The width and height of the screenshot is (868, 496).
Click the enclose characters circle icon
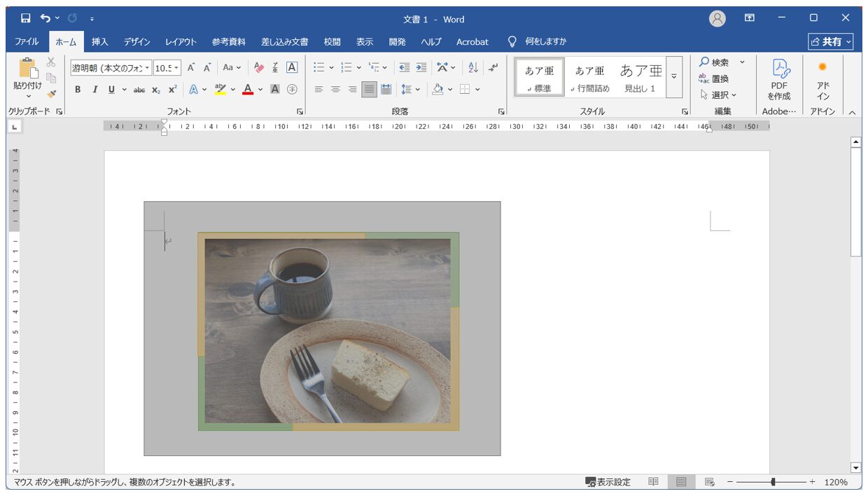tap(292, 89)
